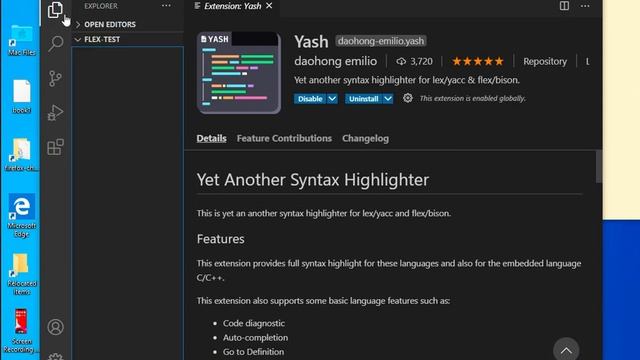Open the extension manage gear icon

point(407,98)
